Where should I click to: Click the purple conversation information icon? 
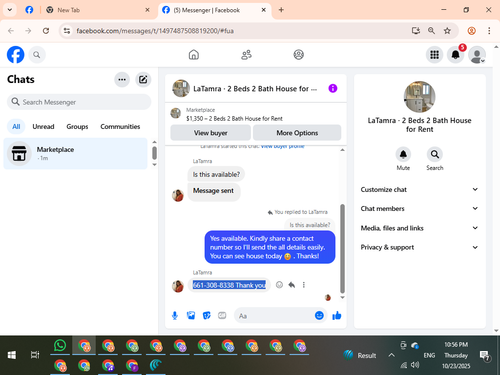333,88
